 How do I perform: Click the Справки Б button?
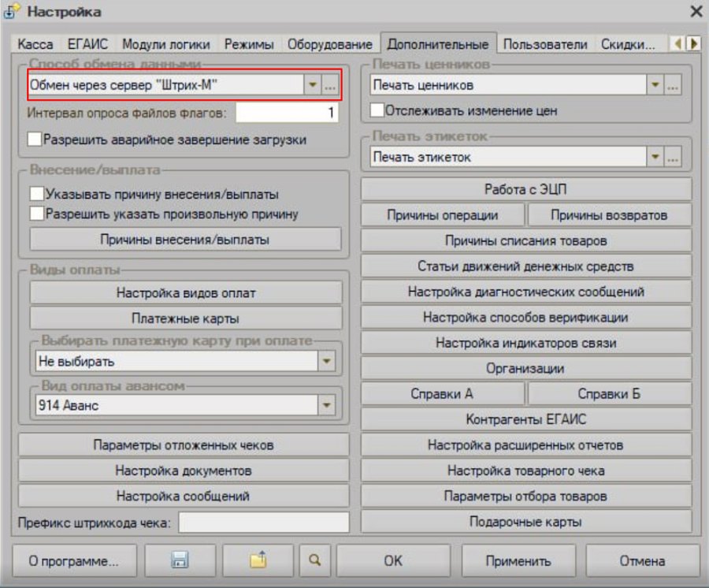click(609, 394)
